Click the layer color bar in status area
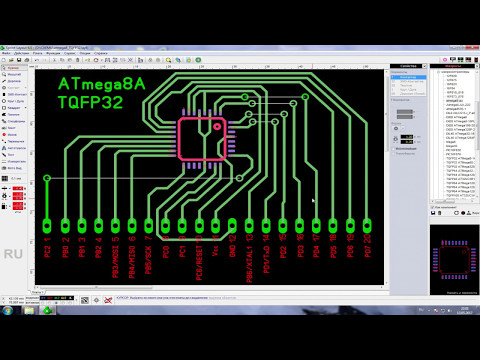Image resolution: width=480 pixels, height=360 pixels. coord(57,298)
